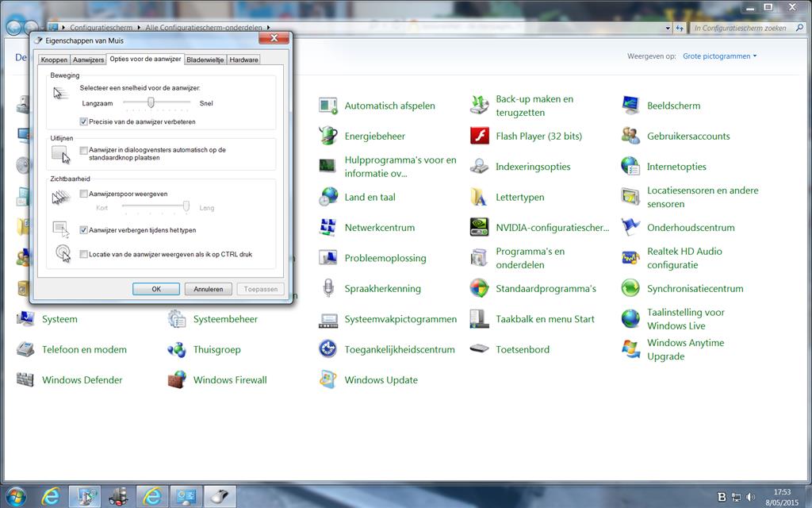Open the Windows Firewall icon
The width and height of the screenshot is (812, 508).
pyautogui.click(x=176, y=379)
